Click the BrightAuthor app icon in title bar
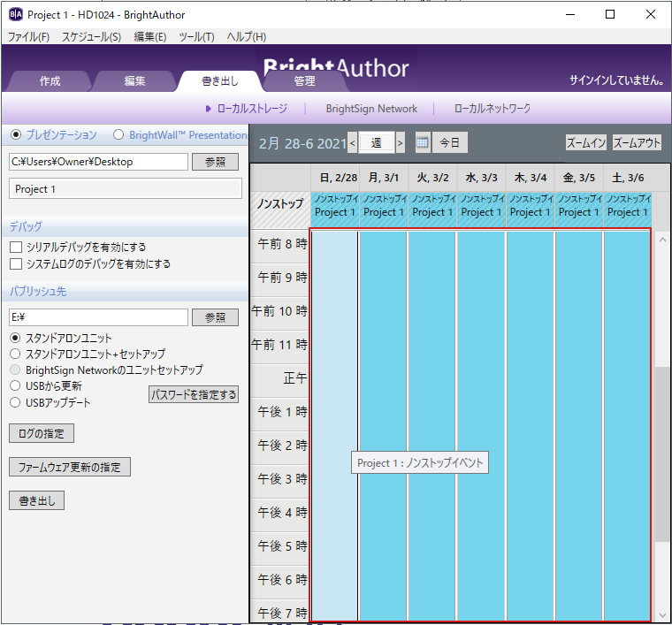Viewport: 672px width, 625px height. point(15,14)
